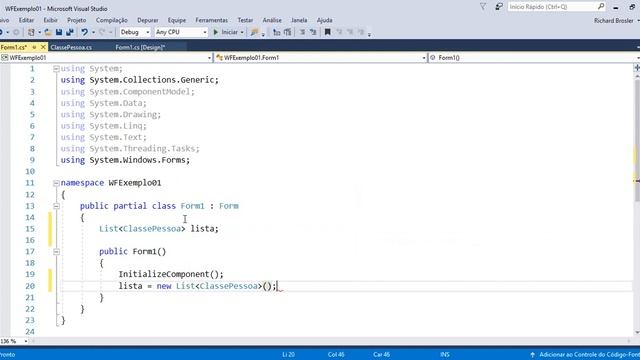The height and width of the screenshot is (360, 640).
Task: Toggle the pin icon on Form1.cs tab
Action: [x=34, y=47]
